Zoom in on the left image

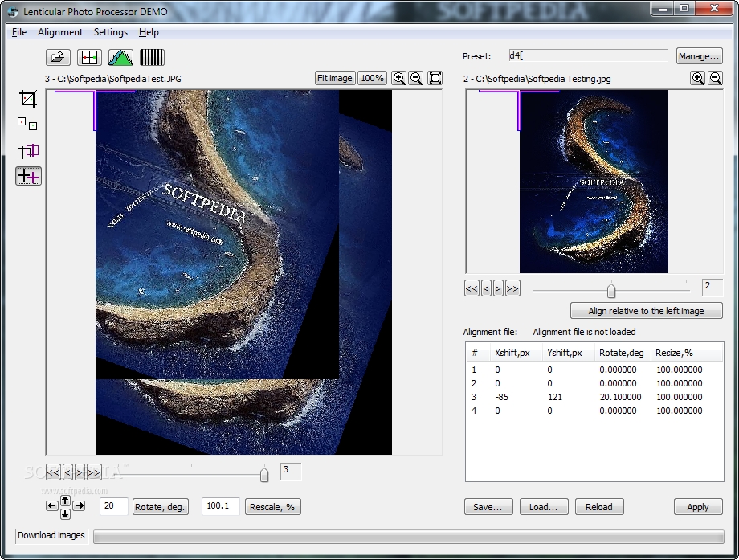pyautogui.click(x=398, y=78)
